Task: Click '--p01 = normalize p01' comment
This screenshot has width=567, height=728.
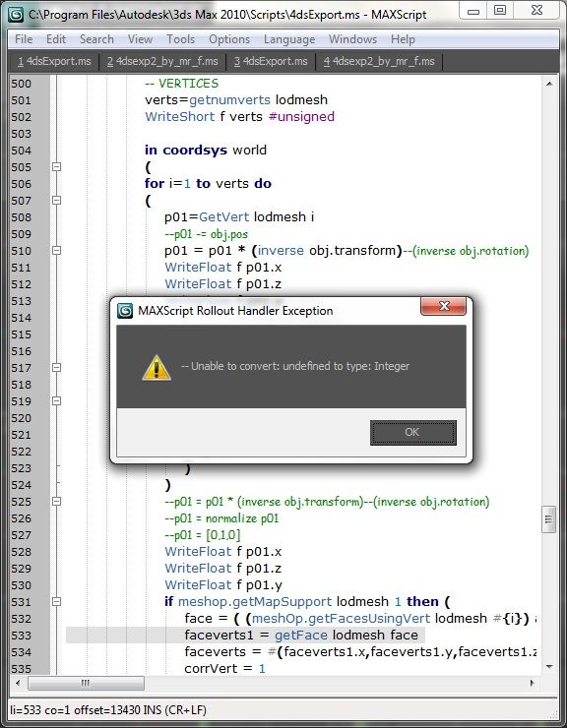Action: [221, 518]
